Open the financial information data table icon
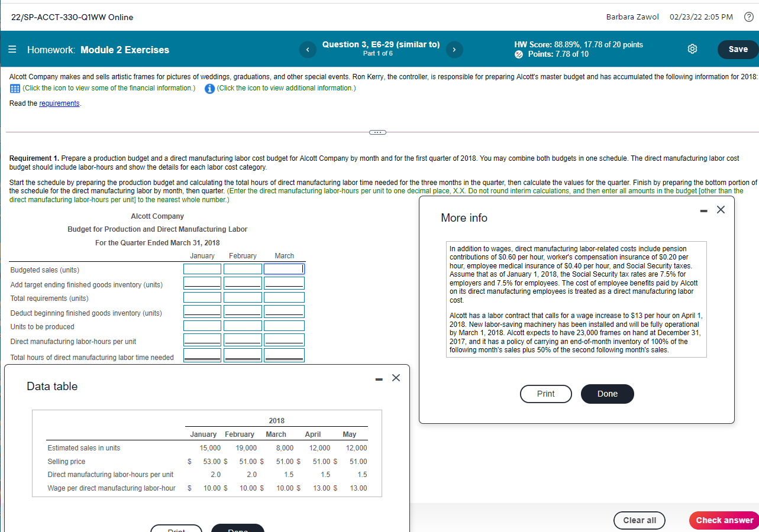The image size is (759, 532). (14, 88)
